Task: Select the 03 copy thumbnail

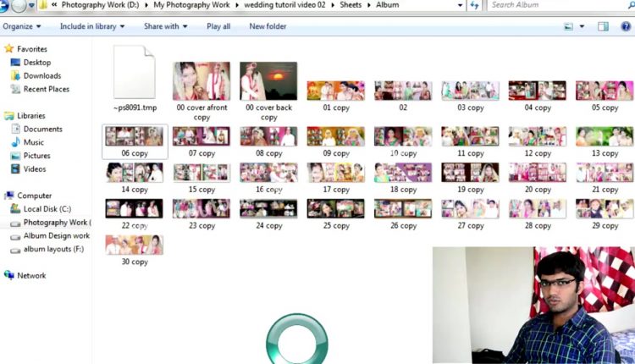Action: 470,91
